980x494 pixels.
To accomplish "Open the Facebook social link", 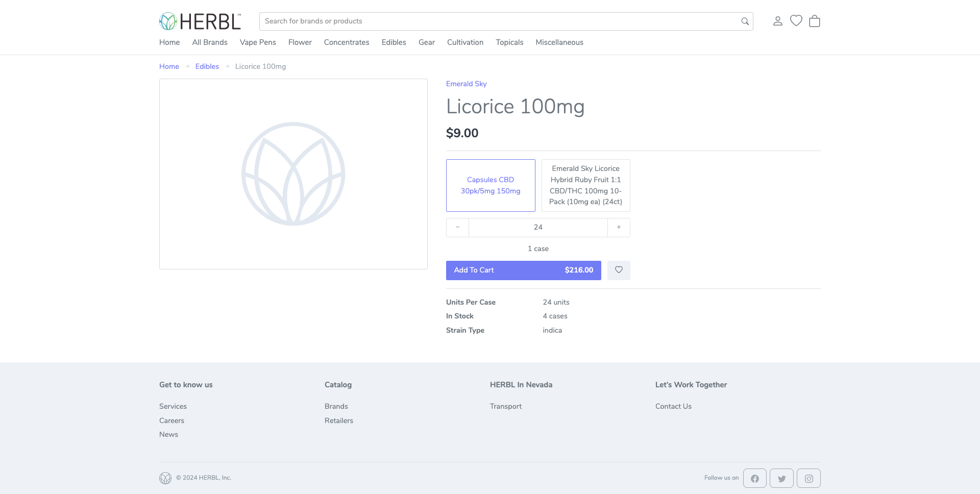I will pos(754,478).
